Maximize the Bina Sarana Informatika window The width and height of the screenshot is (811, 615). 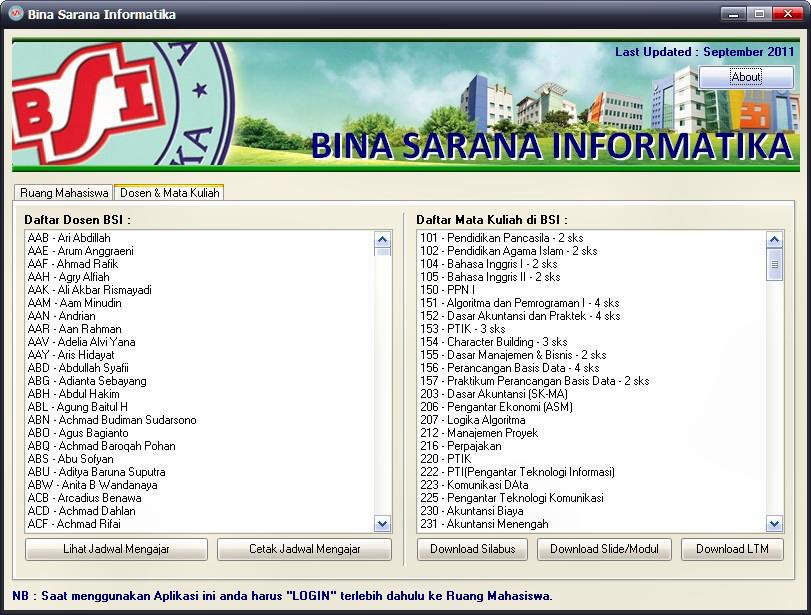pos(759,14)
